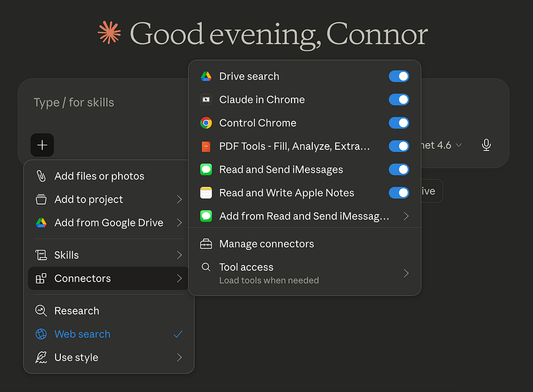The image size is (533, 392).
Task: Expand Add from Google Drive chevron
Action: tap(180, 223)
